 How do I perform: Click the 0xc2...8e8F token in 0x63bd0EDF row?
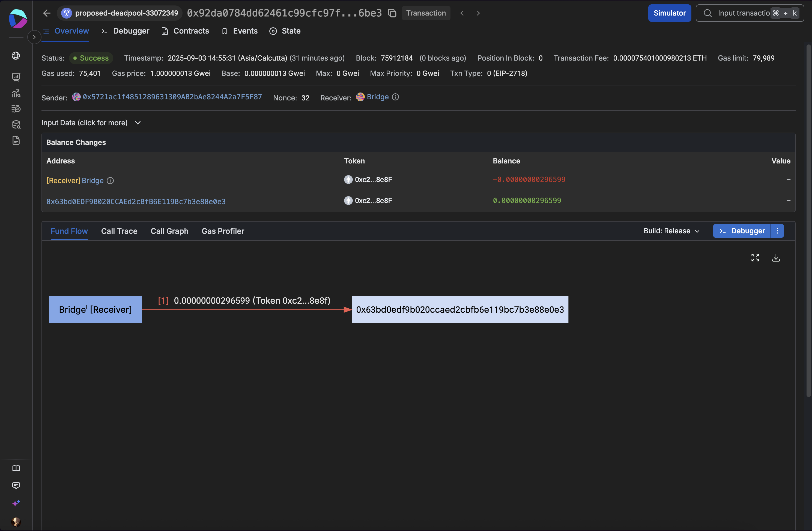coord(368,200)
